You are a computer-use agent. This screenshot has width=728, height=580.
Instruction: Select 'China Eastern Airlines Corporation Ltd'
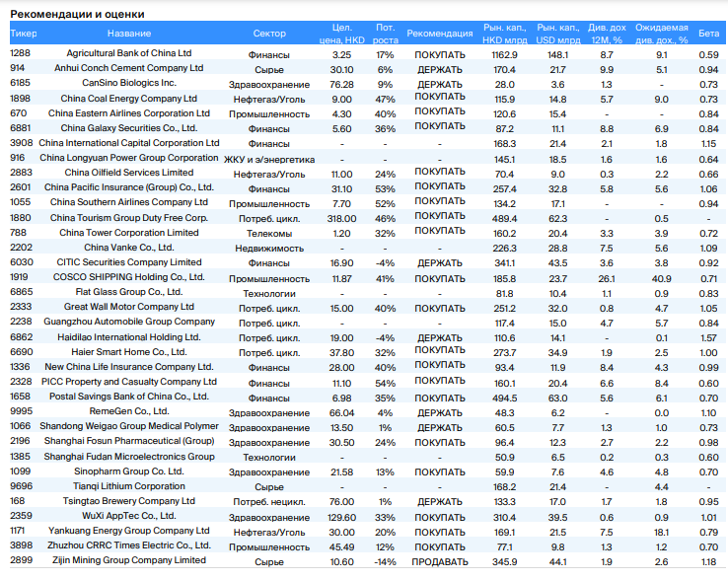(x=129, y=113)
